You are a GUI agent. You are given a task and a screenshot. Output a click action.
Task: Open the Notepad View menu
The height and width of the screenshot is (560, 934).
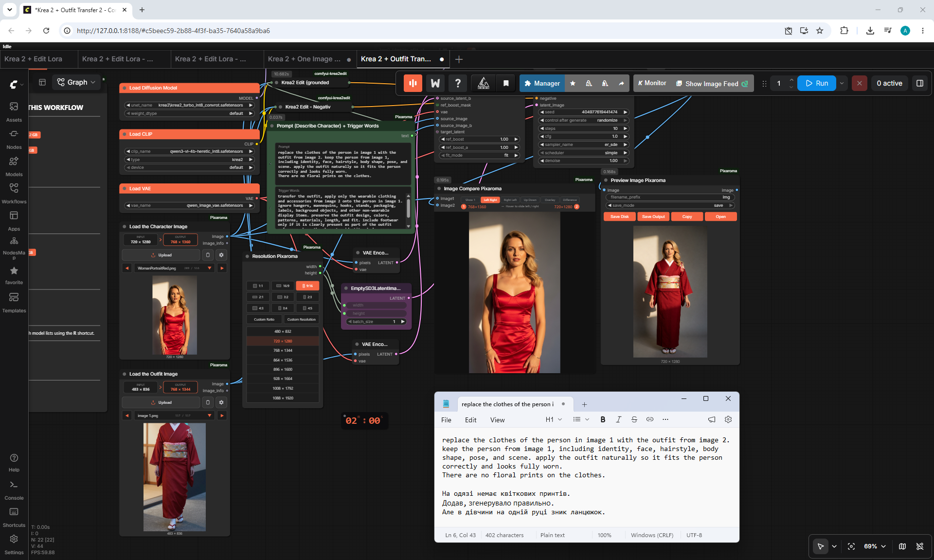coord(497,420)
